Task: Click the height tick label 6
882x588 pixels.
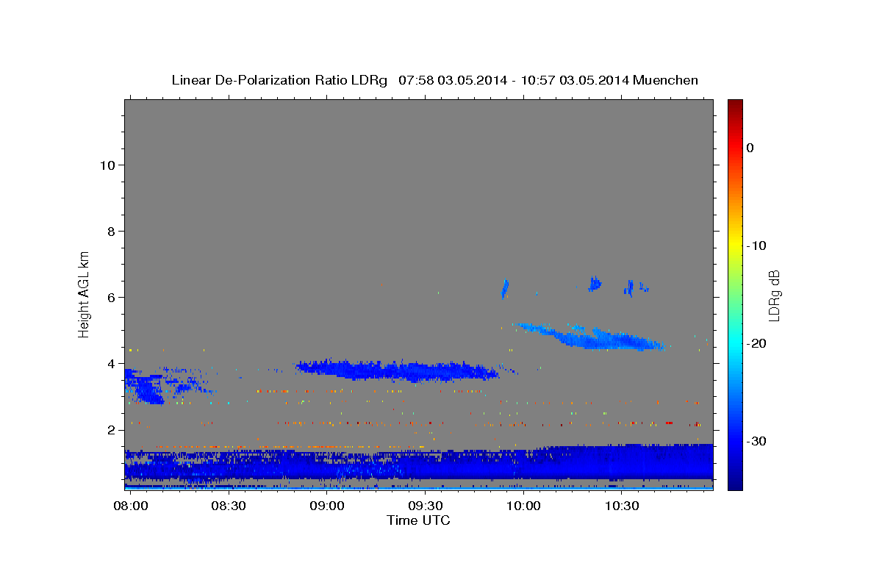Action: (x=112, y=297)
